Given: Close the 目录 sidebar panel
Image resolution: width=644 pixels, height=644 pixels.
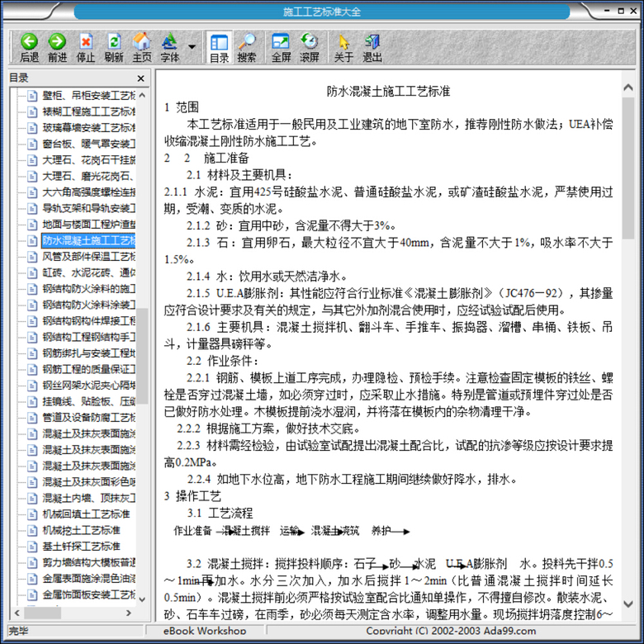Looking at the screenshot, I should (x=140, y=78).
